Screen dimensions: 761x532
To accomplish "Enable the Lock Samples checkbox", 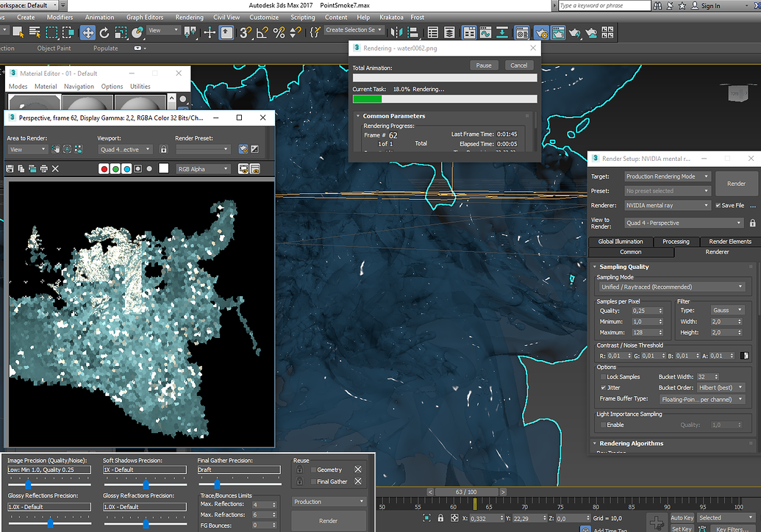I will coord(604,377).
